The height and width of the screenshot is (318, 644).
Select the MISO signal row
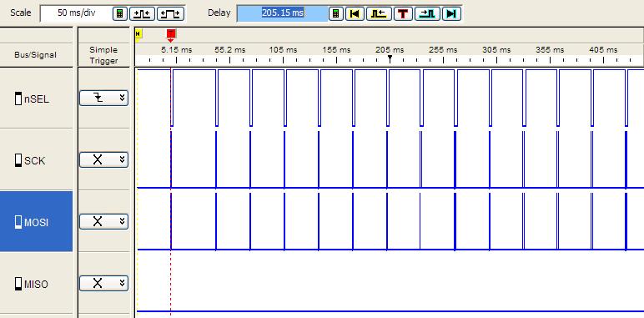36,284
